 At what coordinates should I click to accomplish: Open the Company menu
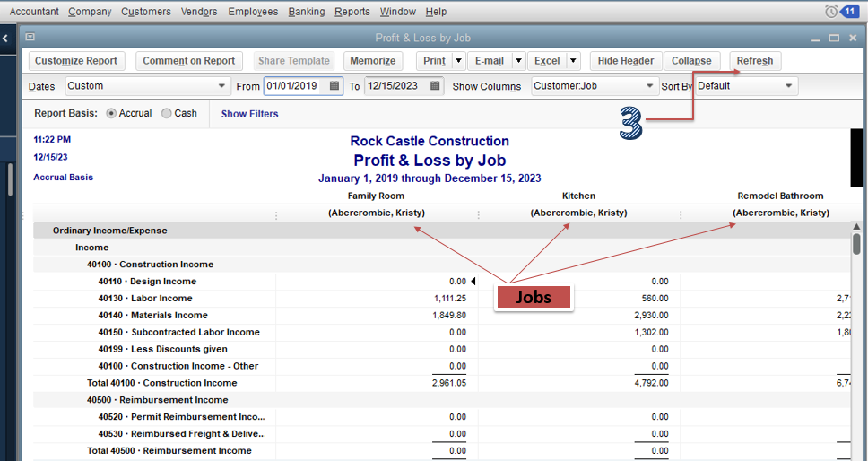point(90,12)
